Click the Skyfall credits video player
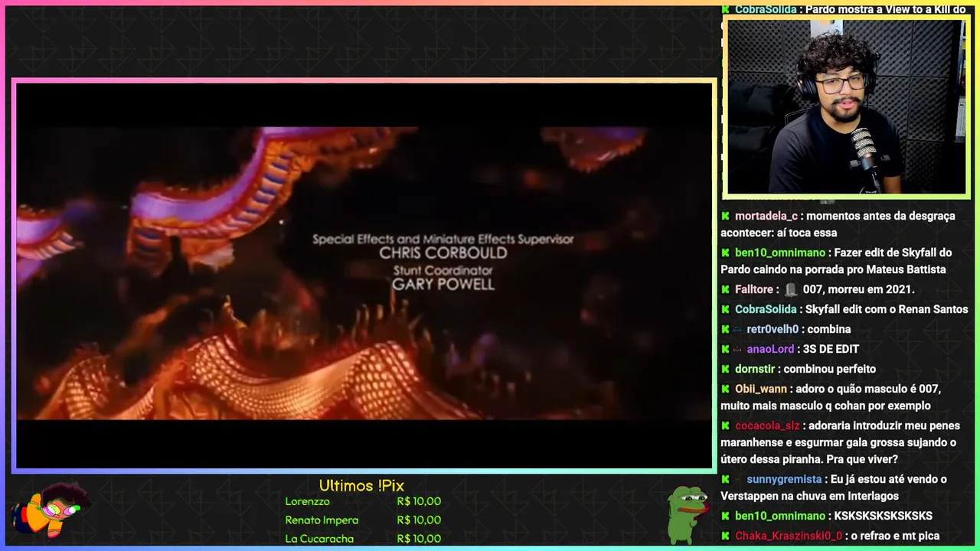980x551 pixels. [x=364, y=275]
